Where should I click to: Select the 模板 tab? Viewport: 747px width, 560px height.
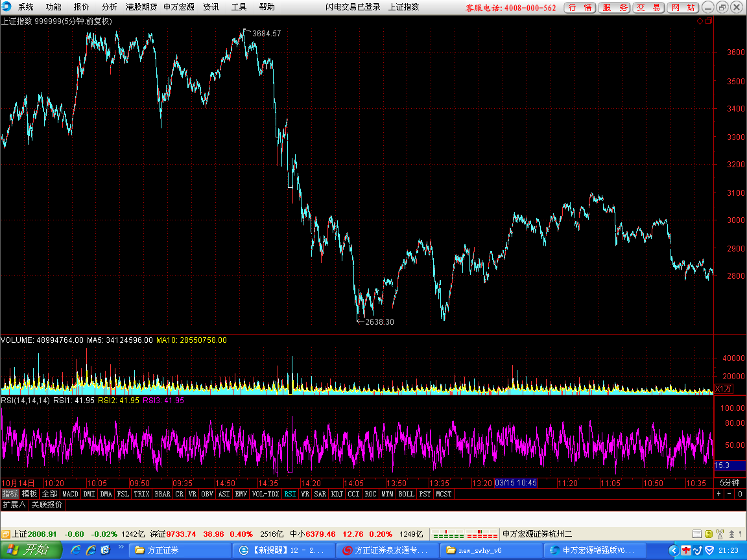point(30,494)
